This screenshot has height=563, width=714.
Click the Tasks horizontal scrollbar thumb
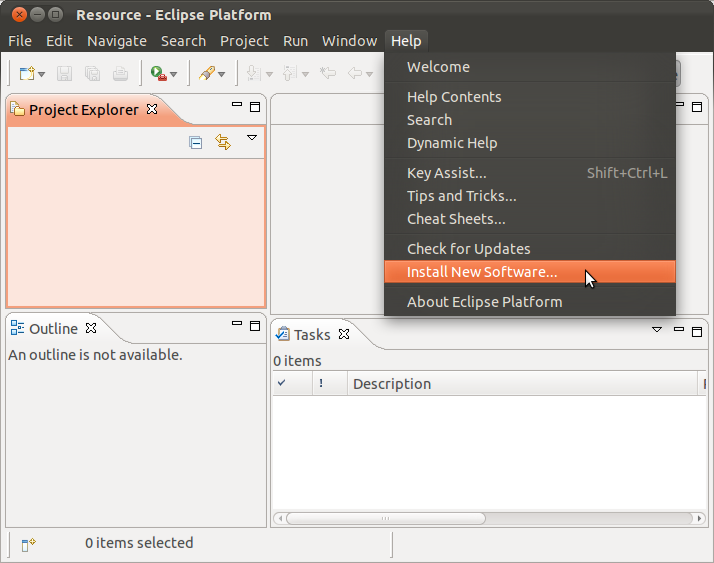pos(386,518)
